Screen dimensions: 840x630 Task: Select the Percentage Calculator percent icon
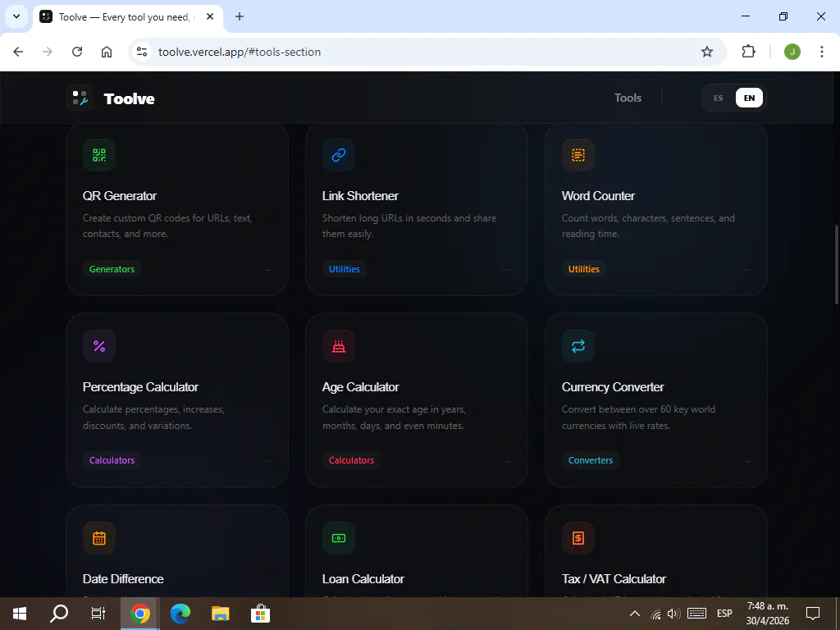99,346
